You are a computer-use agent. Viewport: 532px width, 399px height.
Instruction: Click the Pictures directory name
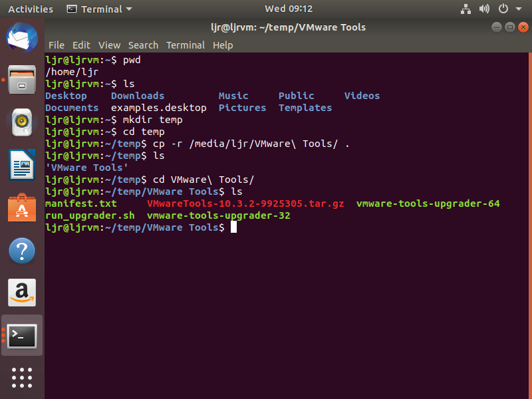point(242,108)
